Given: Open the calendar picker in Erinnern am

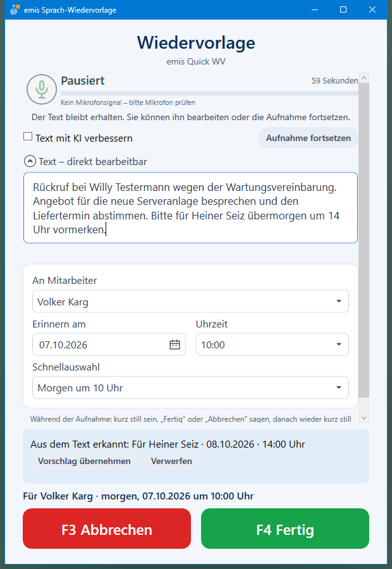Looking at the screenshot, I should tap(175, 345).
